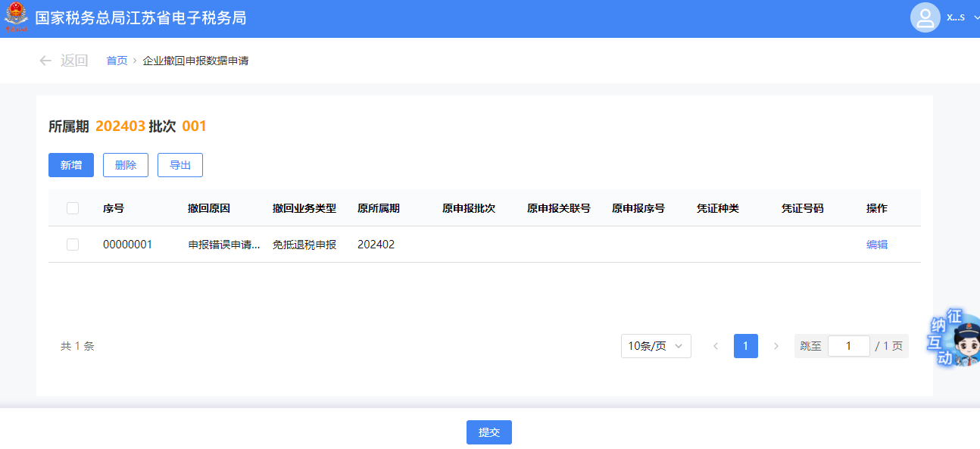Screen dimensions: 980x449
Task: Click the 跳至 page number input field
Action: click(848, 346)
